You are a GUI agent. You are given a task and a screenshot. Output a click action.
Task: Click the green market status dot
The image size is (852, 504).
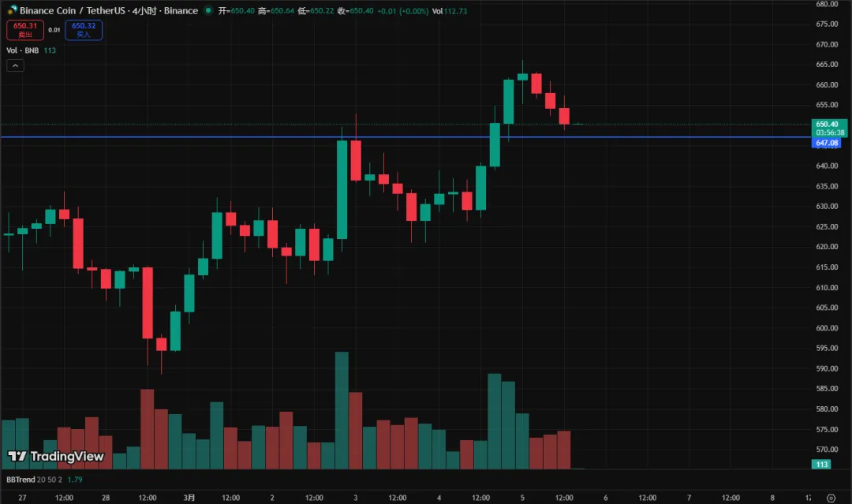pyautogui.click(x=208, y=10)
